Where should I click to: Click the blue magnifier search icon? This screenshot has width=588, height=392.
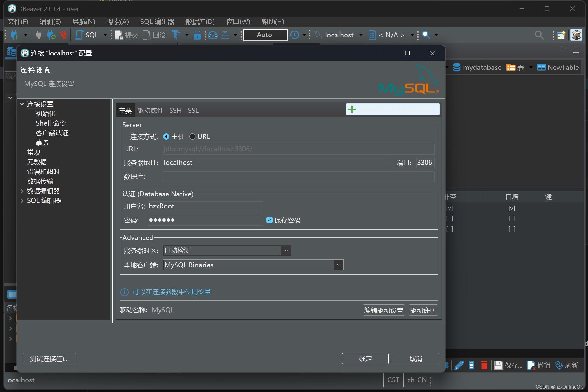tap(426, 35)
